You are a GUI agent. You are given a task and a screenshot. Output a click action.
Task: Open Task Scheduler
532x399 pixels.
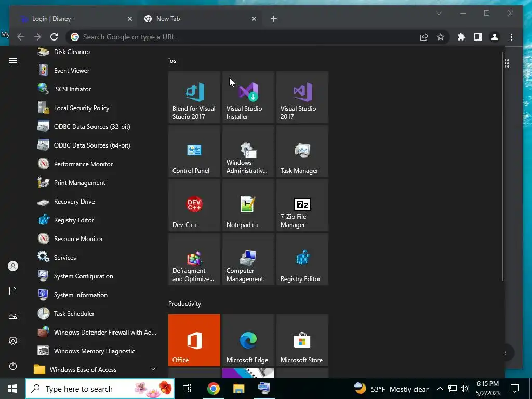click(95, 313)
